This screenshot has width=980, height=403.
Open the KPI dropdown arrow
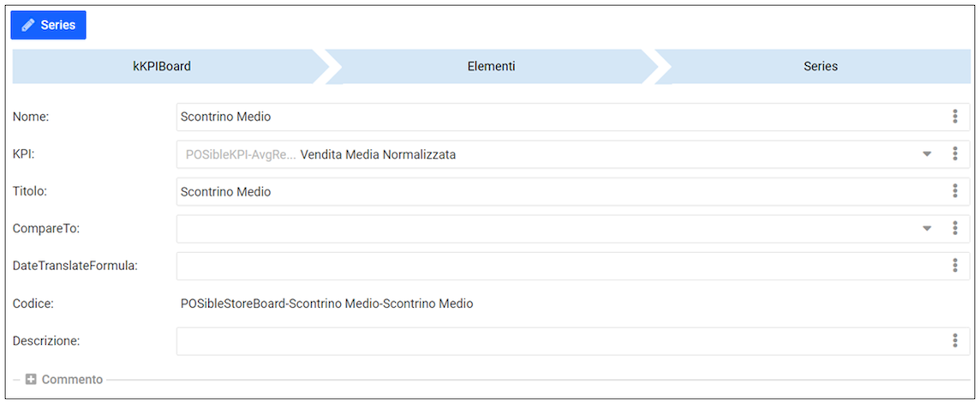tap(926, 154)
